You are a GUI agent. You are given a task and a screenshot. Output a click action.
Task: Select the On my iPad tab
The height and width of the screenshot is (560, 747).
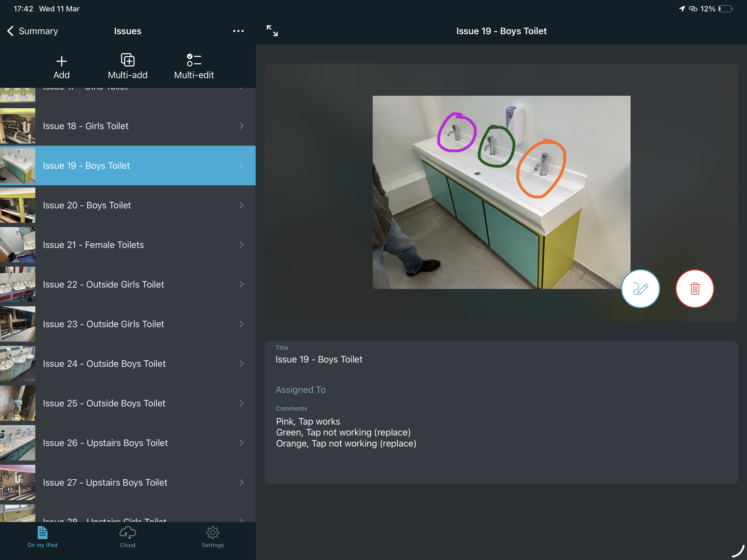coord(42,537)
